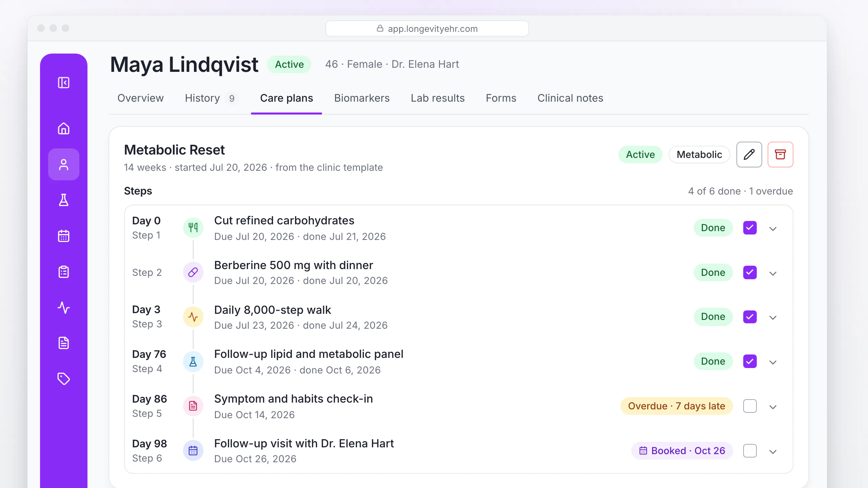868x488 pixels.
Task: Open the clipboard list icon in sidebar
Action: pos(63,272)
